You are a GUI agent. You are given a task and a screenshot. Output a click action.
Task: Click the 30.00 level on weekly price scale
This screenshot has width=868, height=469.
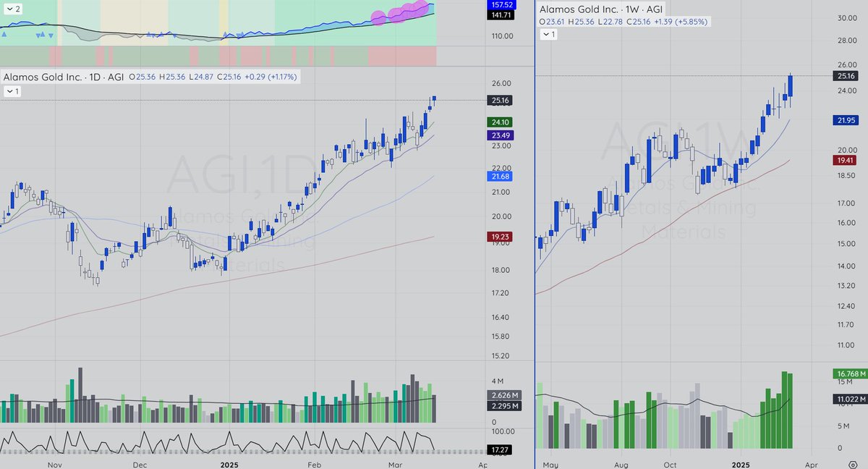coord(846,17)
